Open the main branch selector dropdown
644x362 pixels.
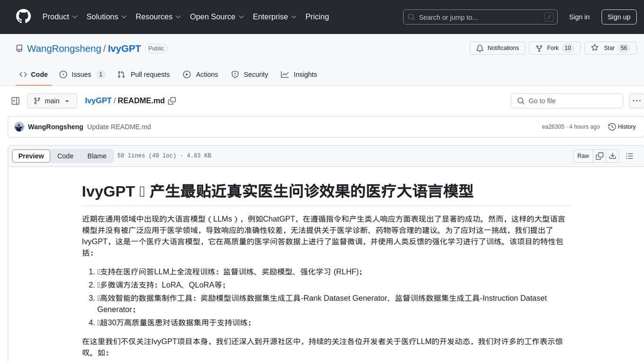52,101
